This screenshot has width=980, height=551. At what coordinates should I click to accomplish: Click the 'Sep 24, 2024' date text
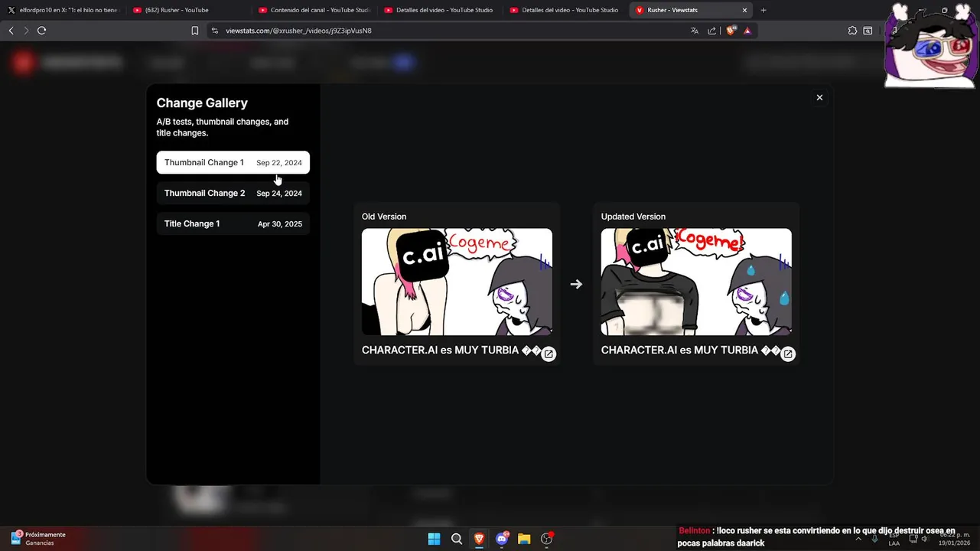tap(279, 194)
